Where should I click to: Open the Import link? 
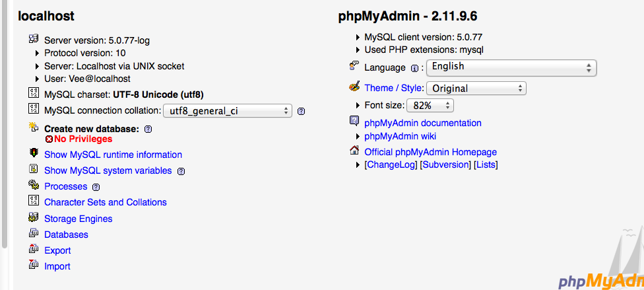point(57,266)
